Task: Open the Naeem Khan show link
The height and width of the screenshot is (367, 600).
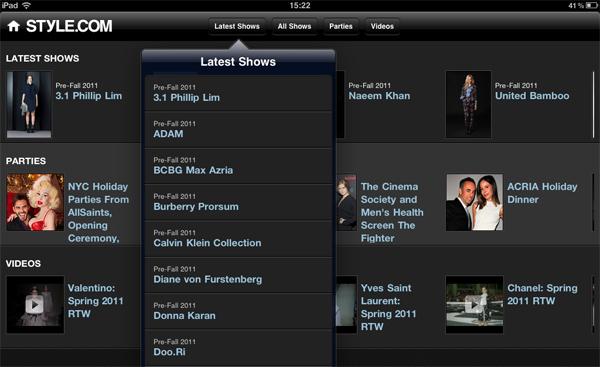Action: tap(379, 96)
